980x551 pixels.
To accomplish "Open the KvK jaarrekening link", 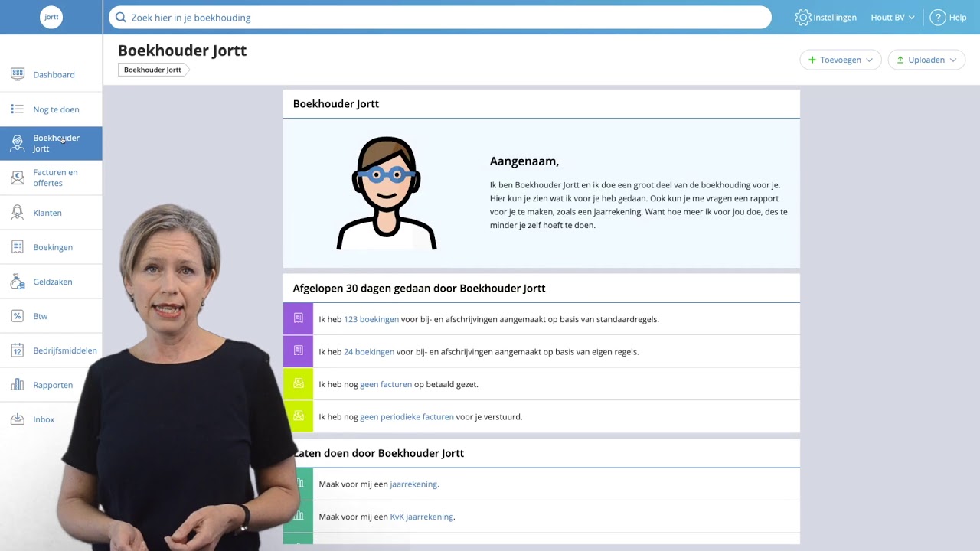I will click(x=422, y=517).
